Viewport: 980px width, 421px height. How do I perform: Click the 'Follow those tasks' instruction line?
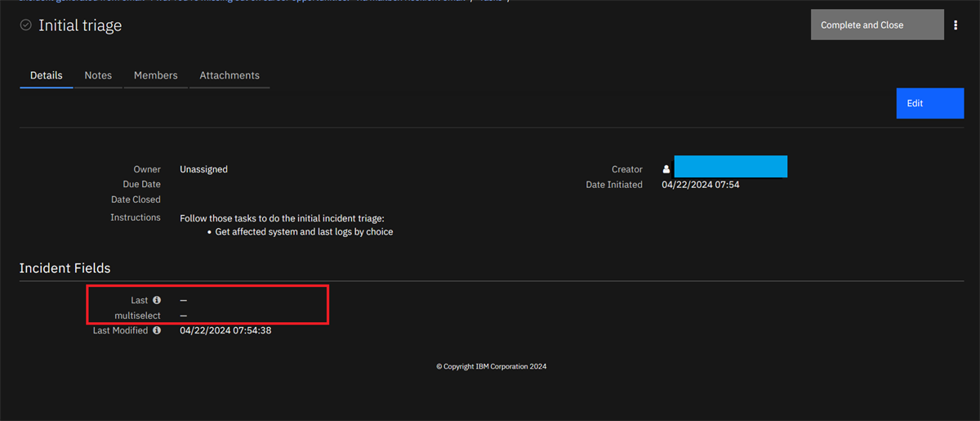pos(282,218)
